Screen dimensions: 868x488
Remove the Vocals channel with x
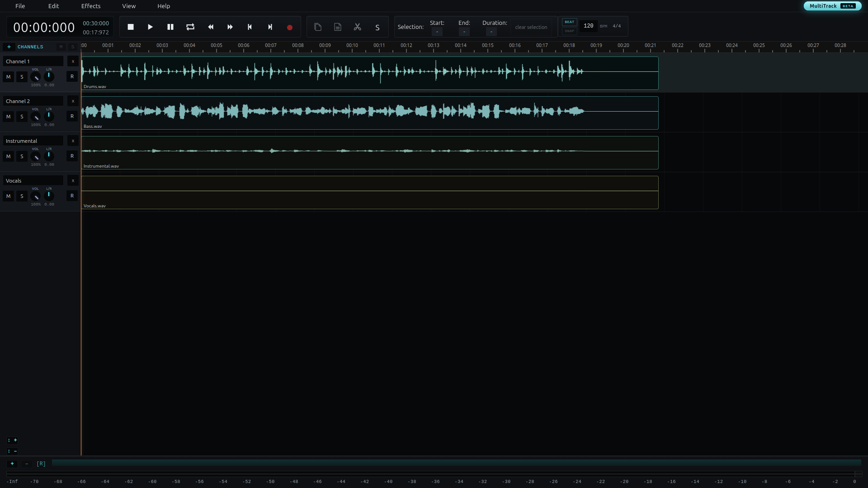(x=73, y=181)
